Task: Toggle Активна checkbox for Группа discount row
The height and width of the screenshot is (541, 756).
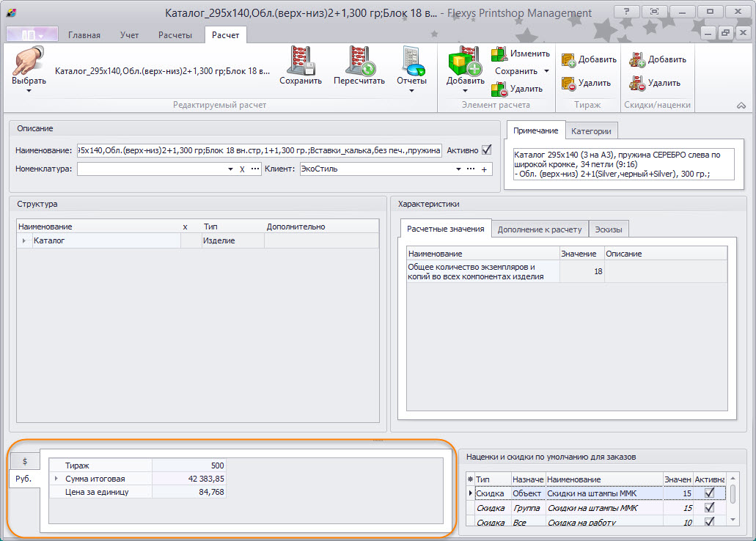Action: [x=709, y=508]
